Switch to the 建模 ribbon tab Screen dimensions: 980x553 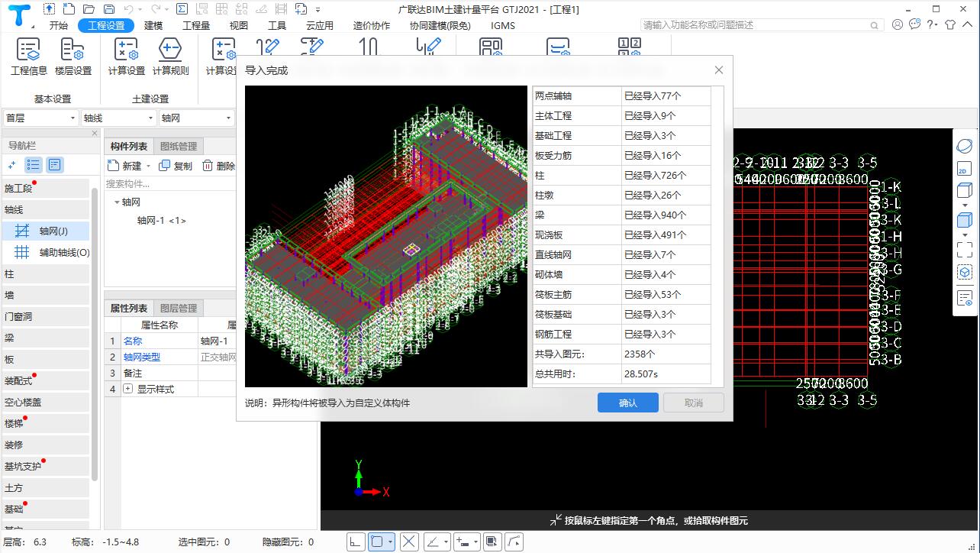click(153, 25)
